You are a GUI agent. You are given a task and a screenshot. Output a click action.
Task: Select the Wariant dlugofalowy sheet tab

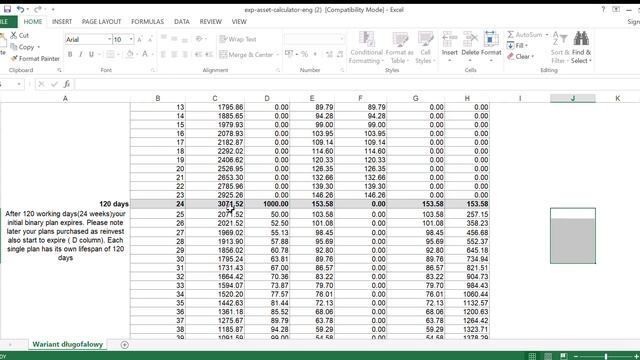click(68, 344)
